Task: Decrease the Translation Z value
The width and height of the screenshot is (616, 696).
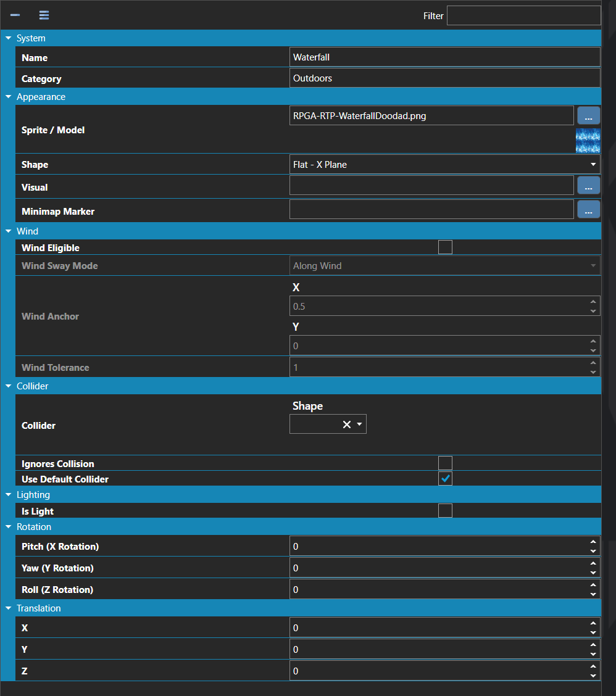Action: 593,676
